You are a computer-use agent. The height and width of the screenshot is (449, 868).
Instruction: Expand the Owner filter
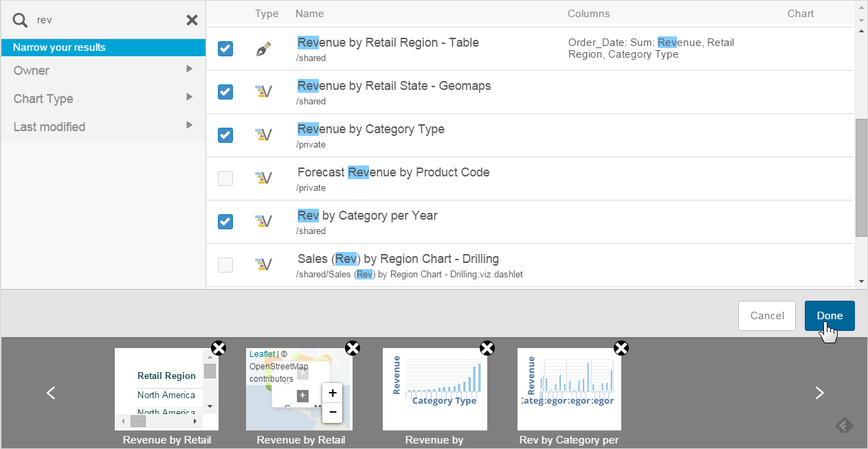[x=103, y=70]
